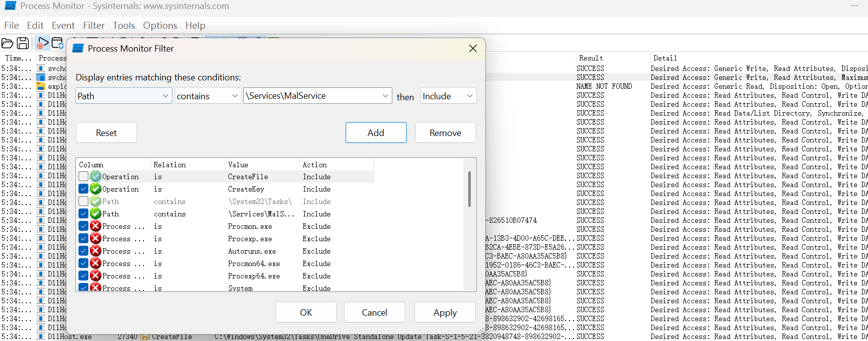Viewport: 868px width, 341px height.
Task: Click the System value in the last filter row
Action: pos(241,288)
